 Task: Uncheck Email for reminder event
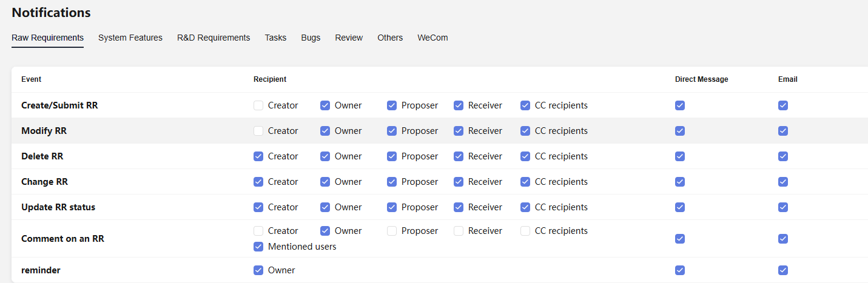783,270
